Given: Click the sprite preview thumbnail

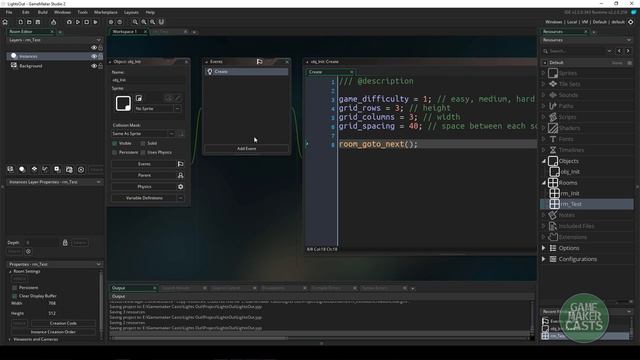Looking at the screenshot, I should point(123,103).
